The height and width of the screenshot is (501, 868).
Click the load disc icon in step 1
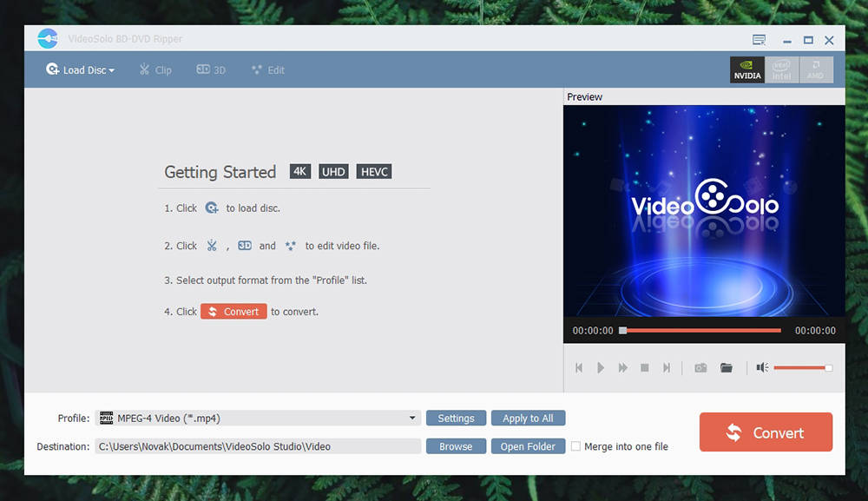click(x=212, y=208)
